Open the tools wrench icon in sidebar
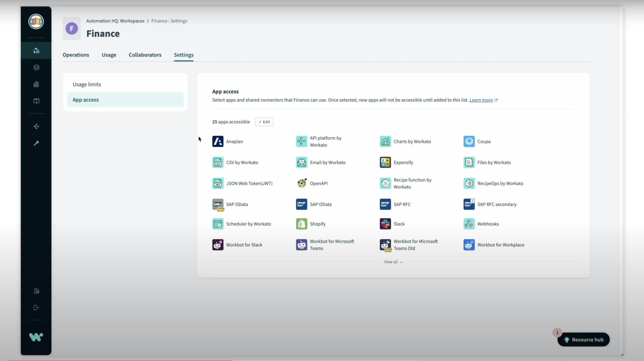The width and height of the screenshot is (644, 361). (36, 143)
